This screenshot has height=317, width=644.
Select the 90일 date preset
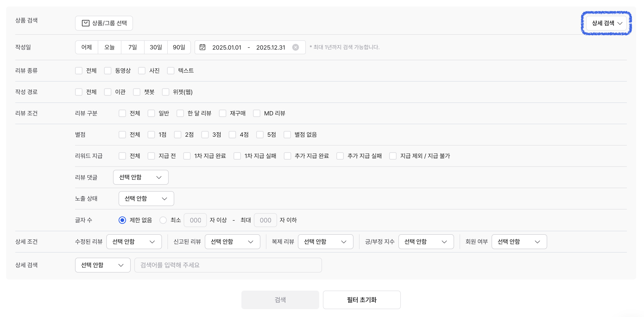179,47
